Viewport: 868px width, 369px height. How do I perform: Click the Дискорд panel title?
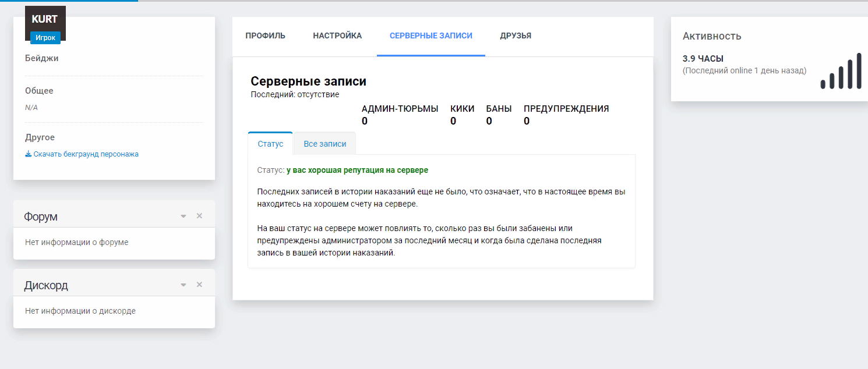pos(46,285)
